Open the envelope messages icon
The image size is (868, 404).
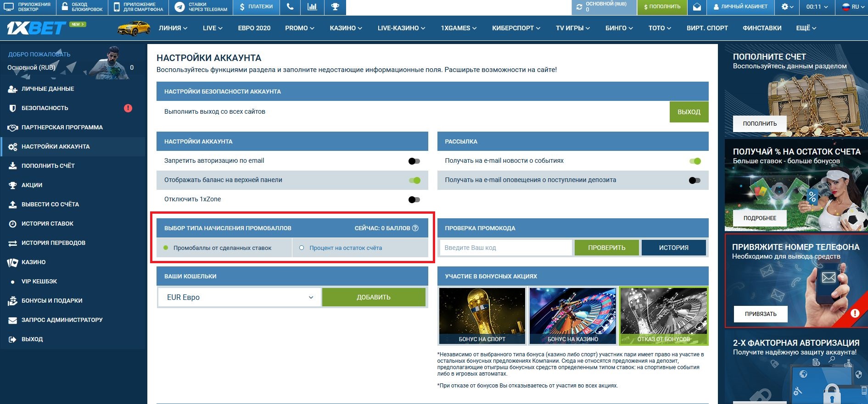[x=697, y=7]
